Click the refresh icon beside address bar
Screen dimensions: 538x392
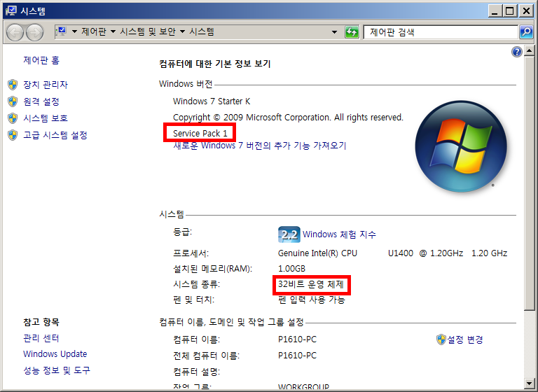pyautogui.click(x=352, y=32)
